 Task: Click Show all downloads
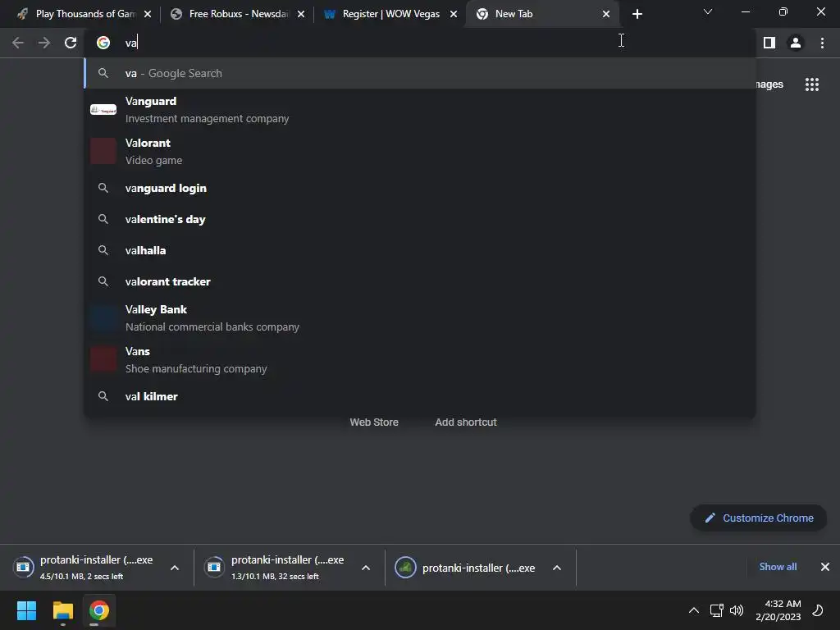tap(778, 567)
